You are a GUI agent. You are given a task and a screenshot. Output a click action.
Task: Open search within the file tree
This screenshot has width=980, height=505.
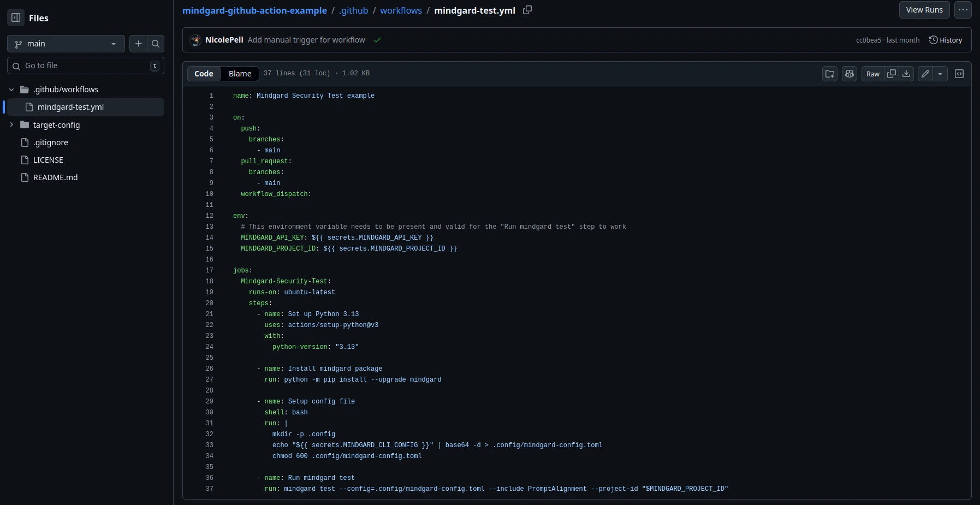156,44
